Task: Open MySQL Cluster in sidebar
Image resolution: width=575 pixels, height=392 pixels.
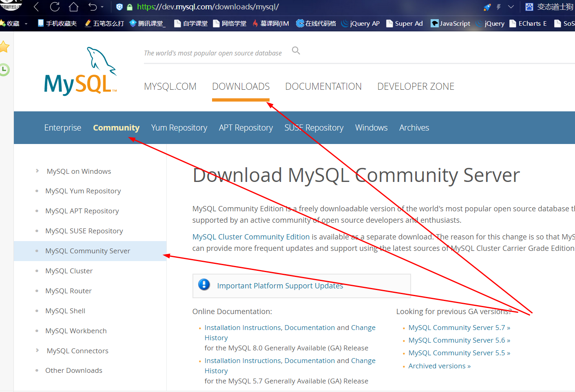Action: [69, 271]
